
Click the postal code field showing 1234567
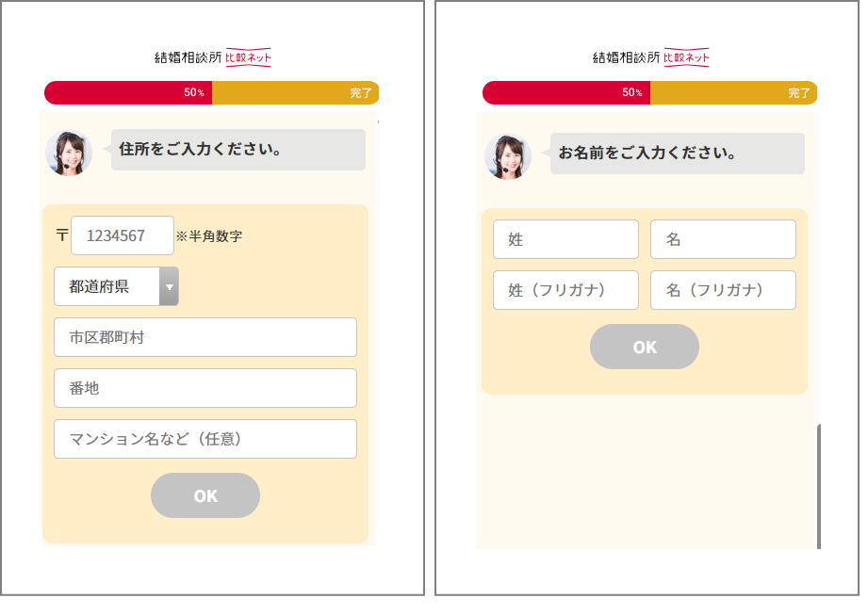123,235
